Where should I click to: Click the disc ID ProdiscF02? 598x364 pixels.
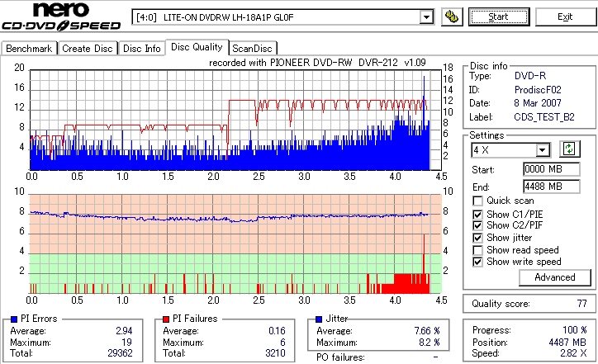538,90
